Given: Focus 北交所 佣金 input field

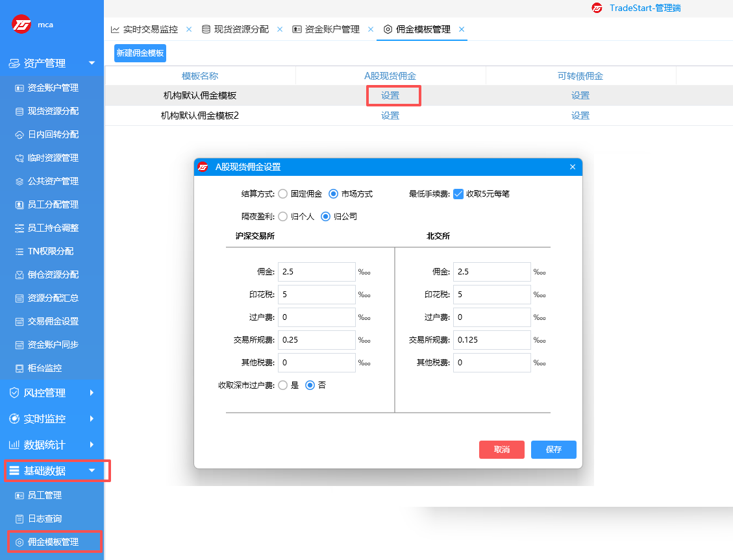Looking at the screenshot, I should pos(491,272).
